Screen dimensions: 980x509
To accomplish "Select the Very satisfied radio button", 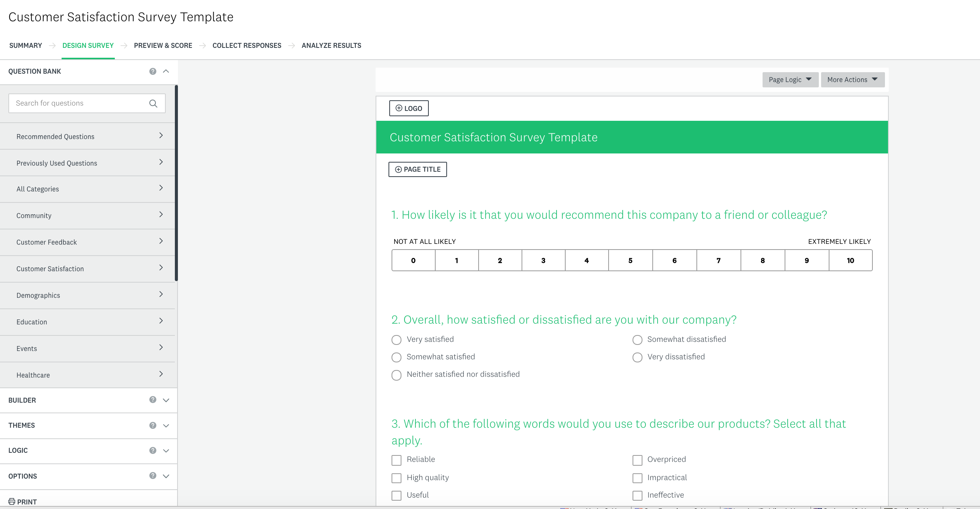I will click(x=396, y=340).
